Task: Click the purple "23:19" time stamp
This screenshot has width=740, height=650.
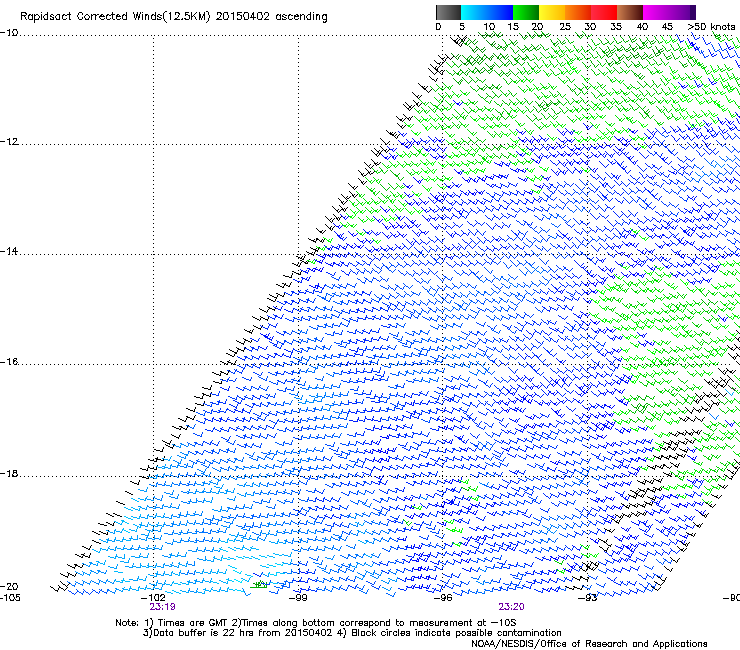Action: tap(162, 607)
